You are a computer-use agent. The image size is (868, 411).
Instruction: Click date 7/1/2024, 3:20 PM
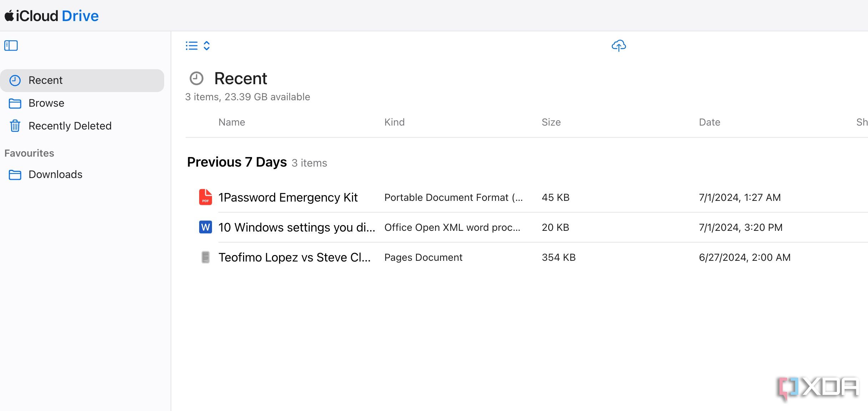coord(741,227)
